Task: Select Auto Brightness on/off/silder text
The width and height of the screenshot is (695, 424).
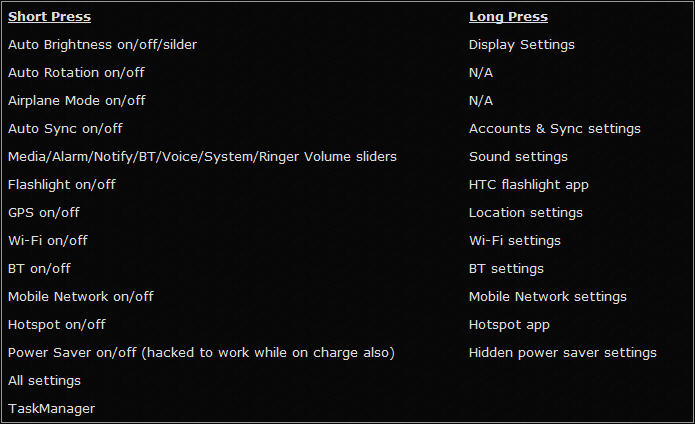Action: coord(102,45)
